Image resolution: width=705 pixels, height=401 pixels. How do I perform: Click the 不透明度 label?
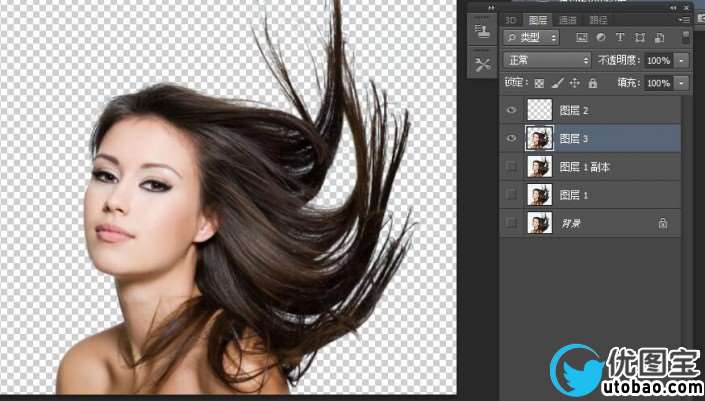pyautogui.click(x=618, y=60)
